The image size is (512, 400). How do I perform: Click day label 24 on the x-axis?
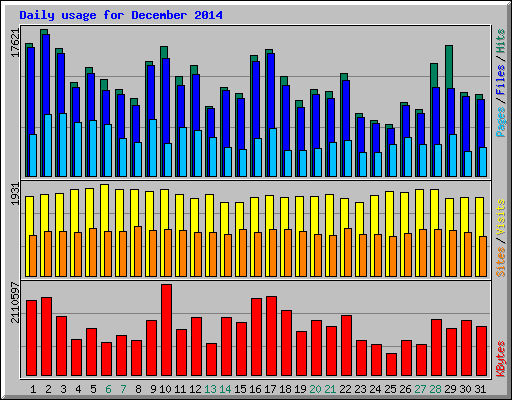click(375, 389)
